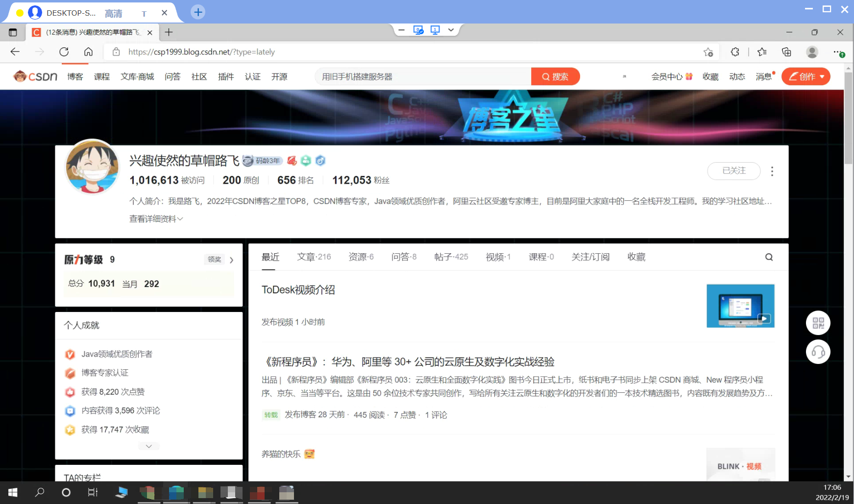Click the browser back arrow
This screenshot has width=854, height=504.
point(15,52)
